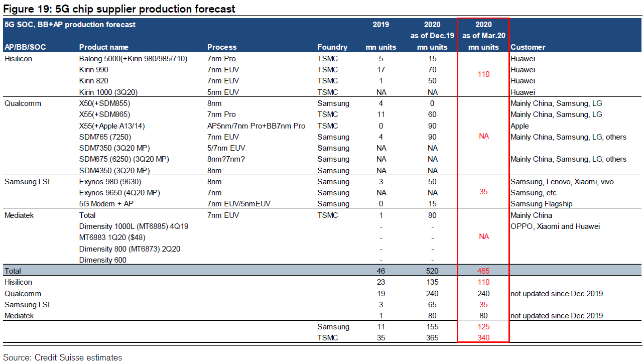Select the 'Foundry' column header

click(332, 47)
